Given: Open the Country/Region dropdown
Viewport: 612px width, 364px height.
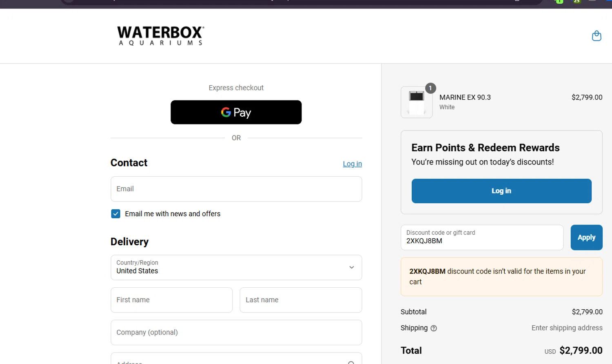Looking at the screenshot, I should pos(236,267).
